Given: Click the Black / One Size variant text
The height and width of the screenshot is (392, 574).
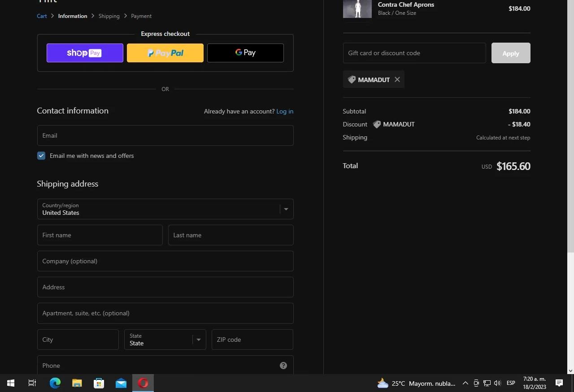Looking at the screenshot, I should click(397, 13).
